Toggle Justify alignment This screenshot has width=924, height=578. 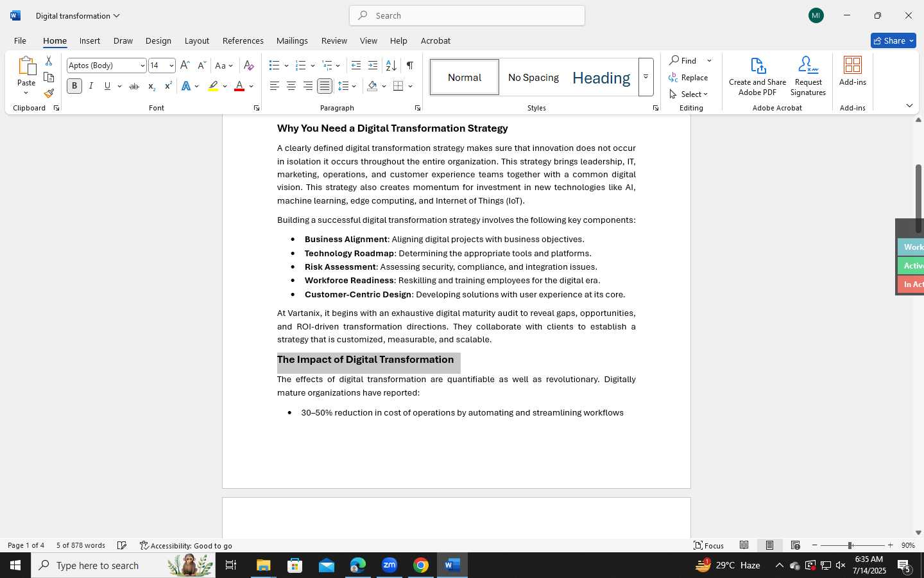point(325,86)
